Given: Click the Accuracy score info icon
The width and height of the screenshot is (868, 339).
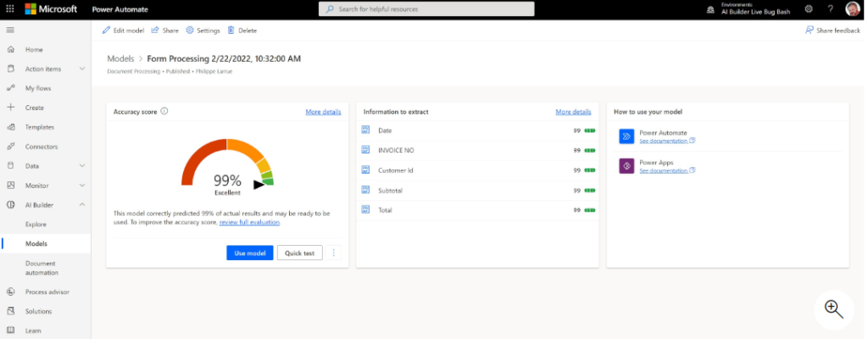Looking at the screenshot, I should 164,111.
